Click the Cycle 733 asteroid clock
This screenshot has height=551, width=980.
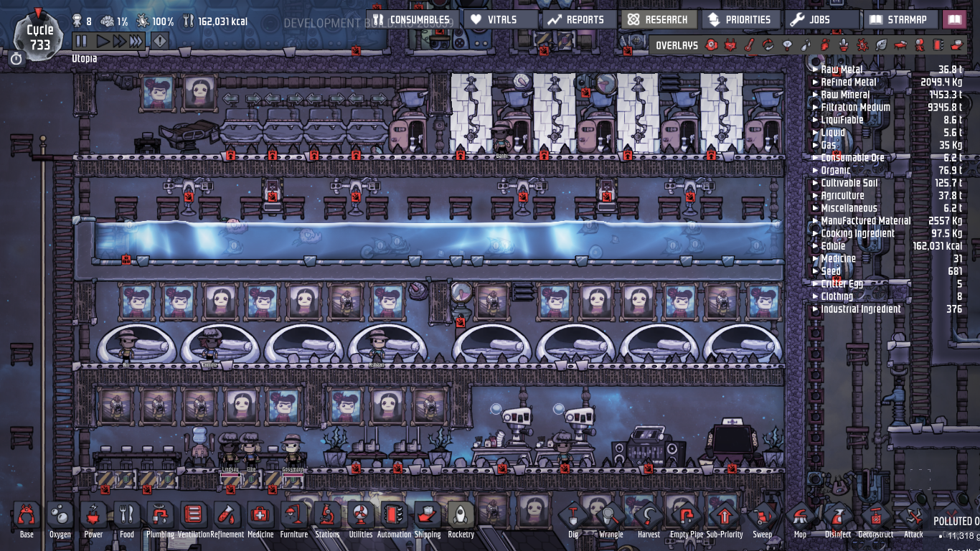pos(39,36)
